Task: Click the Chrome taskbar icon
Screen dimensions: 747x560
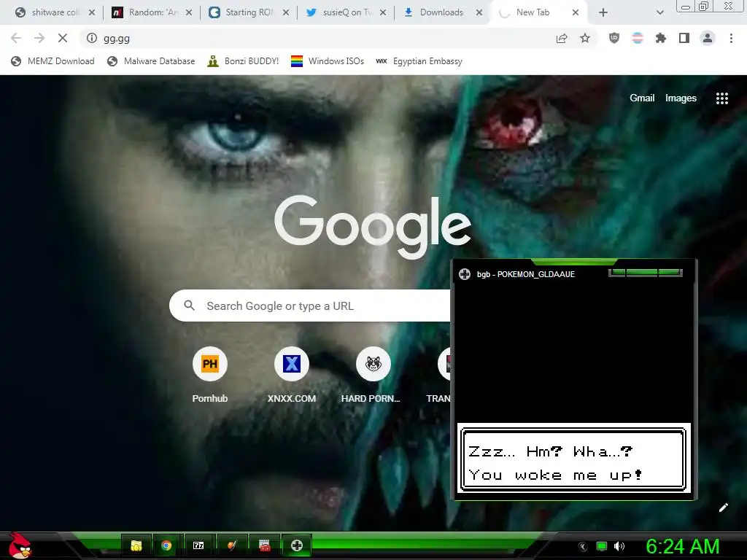Action: click(x=166, y=545)
